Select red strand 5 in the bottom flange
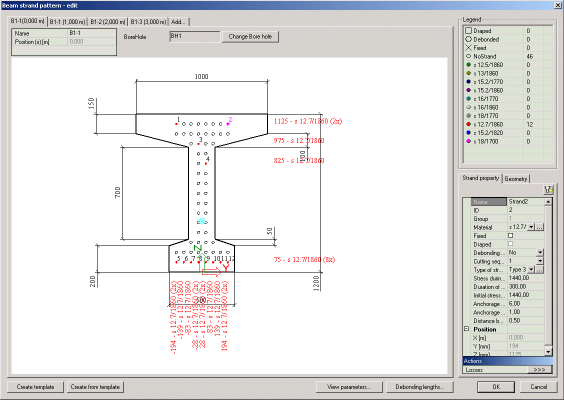This screenshot has height=400, width=564. (177, 262)
